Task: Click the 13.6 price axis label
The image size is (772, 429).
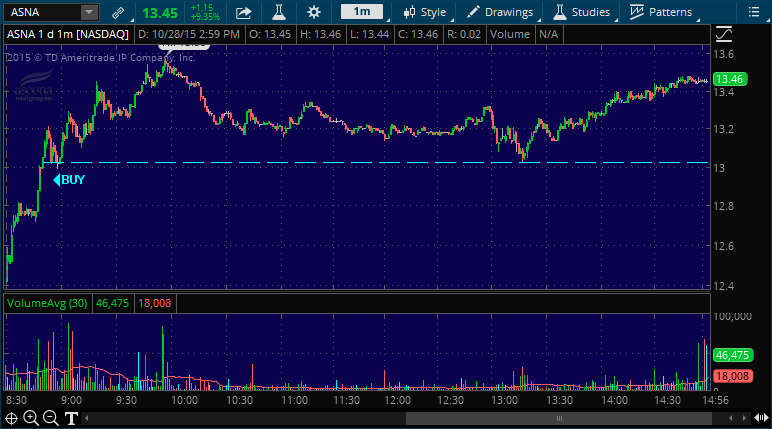Action: point(723,54)
